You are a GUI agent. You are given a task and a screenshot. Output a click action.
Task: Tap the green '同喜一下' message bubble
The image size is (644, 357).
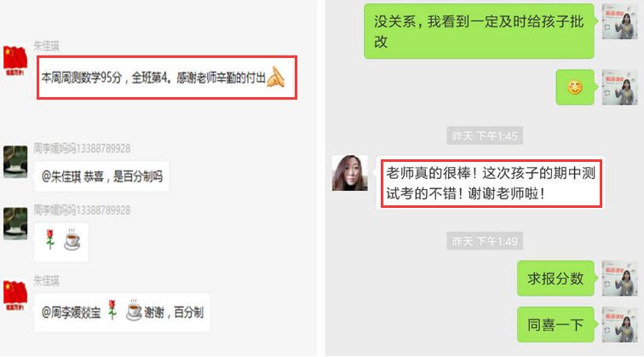(x=555, y=325)
